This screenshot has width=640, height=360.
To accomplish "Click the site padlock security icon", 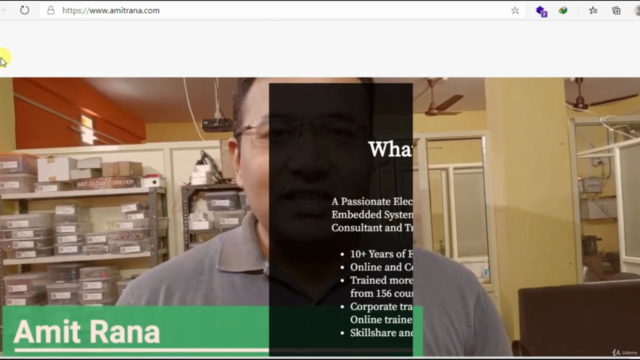I will (x=51, y=11).
